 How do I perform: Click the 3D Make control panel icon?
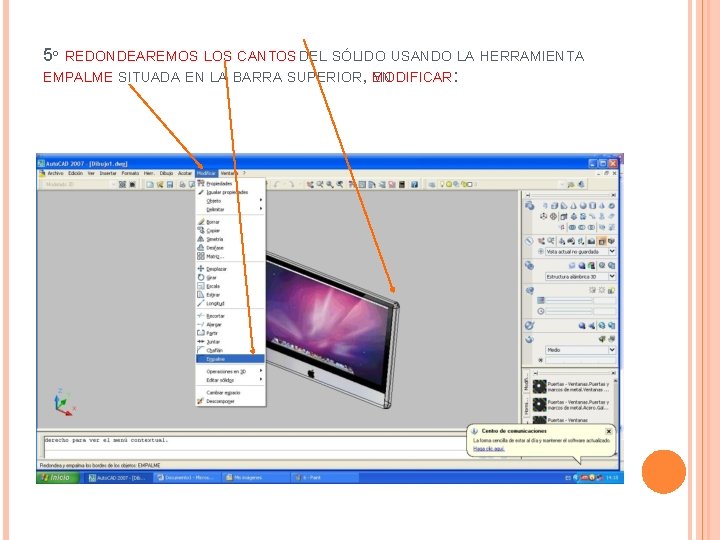point(530,206)
